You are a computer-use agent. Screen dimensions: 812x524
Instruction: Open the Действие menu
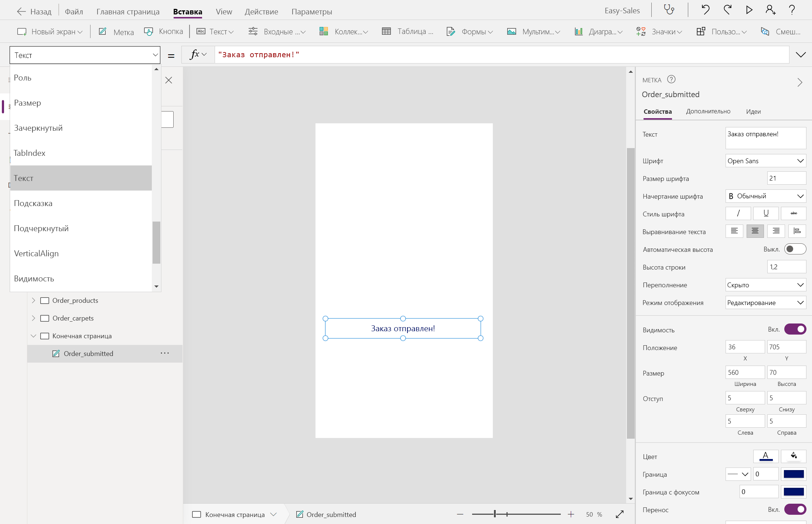261,11
